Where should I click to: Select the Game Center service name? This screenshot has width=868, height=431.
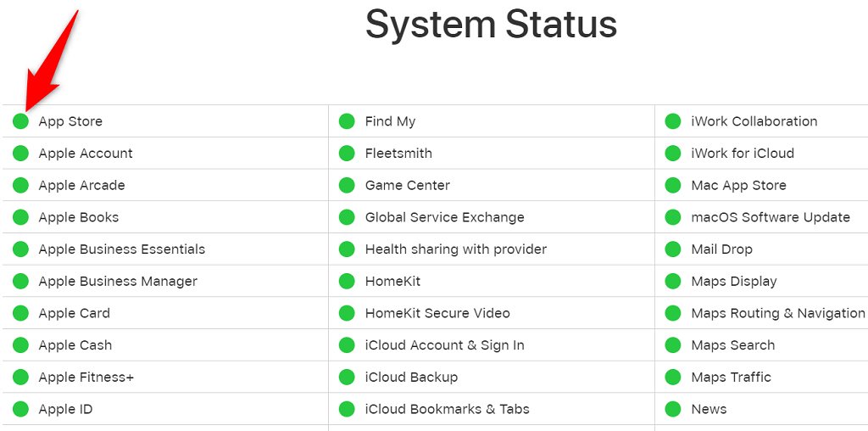click(408, 185)
